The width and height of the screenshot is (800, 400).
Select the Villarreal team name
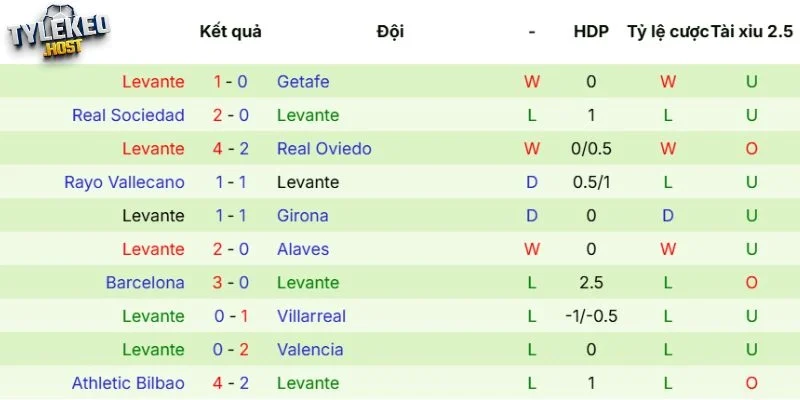(x=311, y=316)
